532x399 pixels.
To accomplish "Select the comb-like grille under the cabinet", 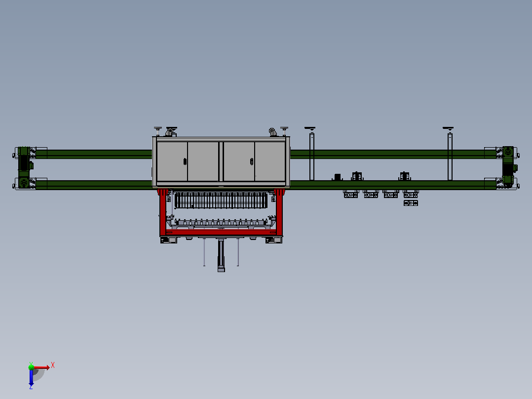I will point(221,200).
